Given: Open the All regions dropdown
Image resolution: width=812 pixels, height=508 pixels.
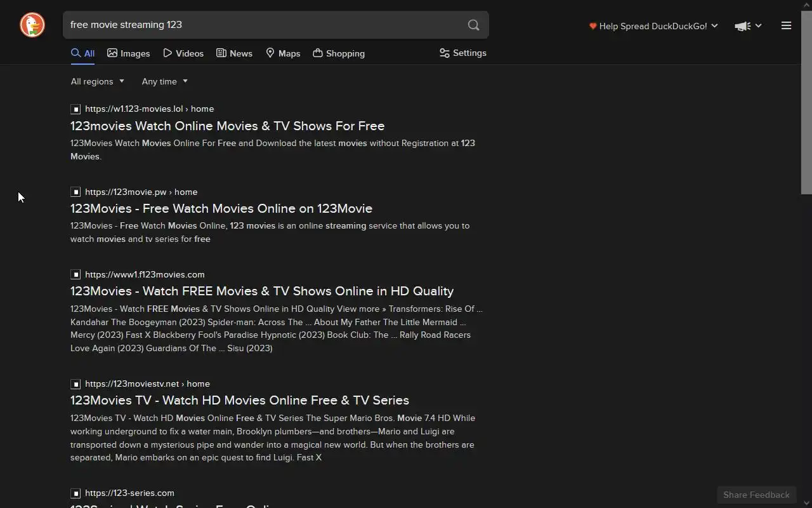Looking at the screenshot, I should (x=98, y=81).
